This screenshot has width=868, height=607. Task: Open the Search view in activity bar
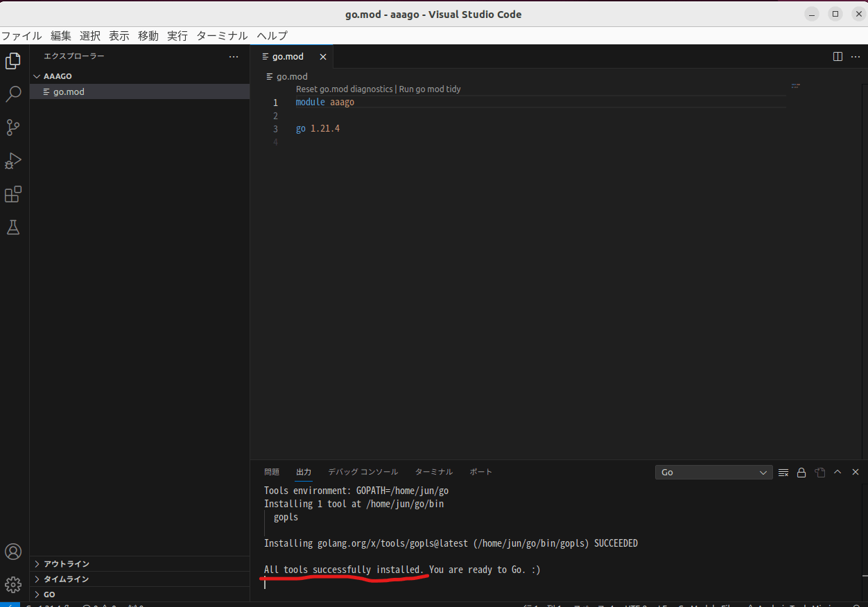tap(13, 94)
